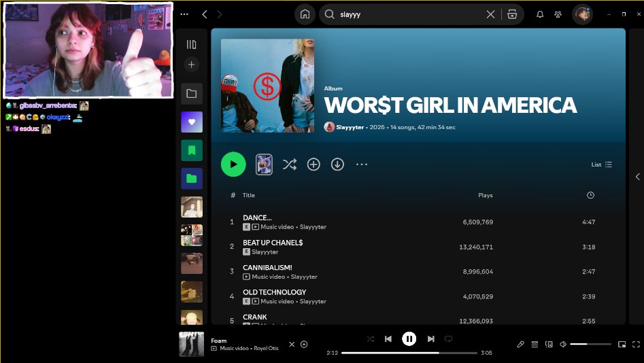The height and width of the screenshot is (363, 644).
Task: Expand the right panel with the arrow
Action: (x=637, y=177)
